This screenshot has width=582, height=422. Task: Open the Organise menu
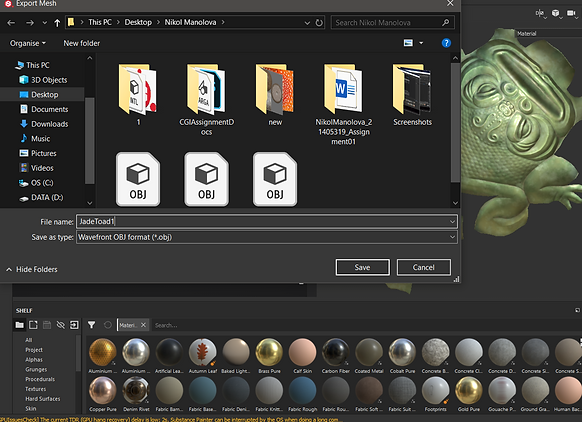[28, 43]
